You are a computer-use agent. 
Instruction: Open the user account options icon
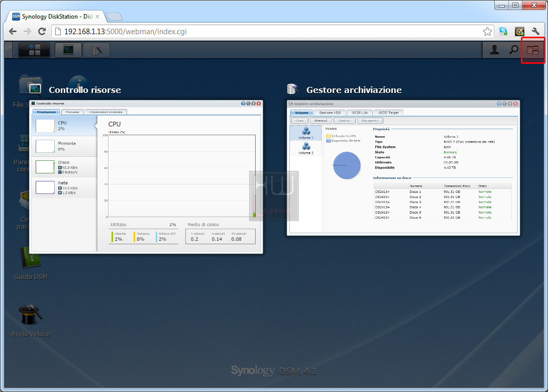[494, 50]
